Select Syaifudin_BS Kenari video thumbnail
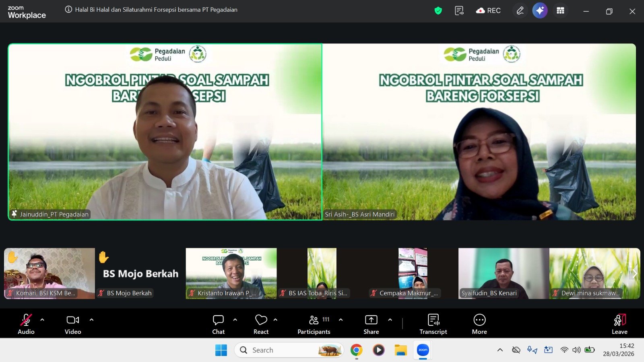 click(x=504, y=274)
